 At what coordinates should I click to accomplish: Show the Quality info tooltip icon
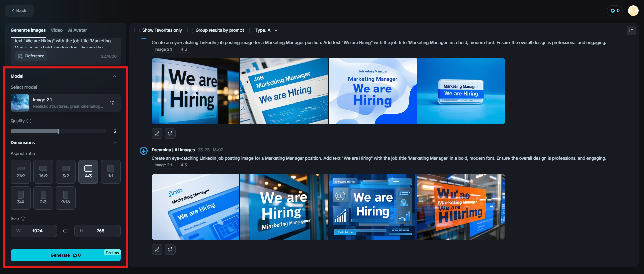tap(29, 121)
